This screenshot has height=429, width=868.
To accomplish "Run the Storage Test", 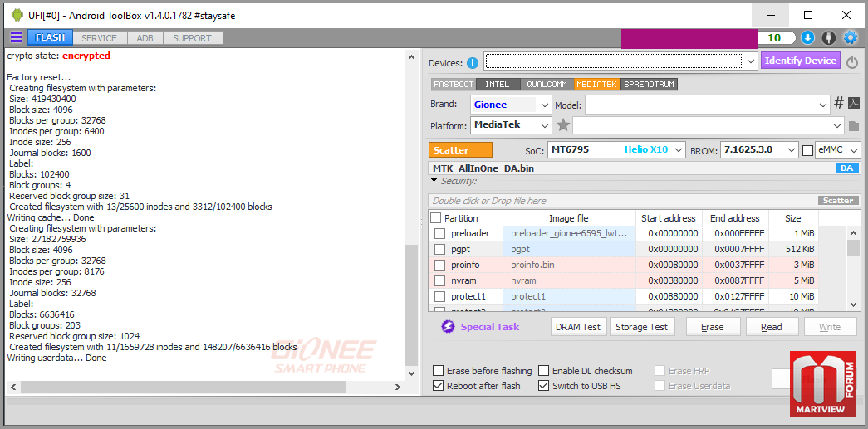I will 642,327.
